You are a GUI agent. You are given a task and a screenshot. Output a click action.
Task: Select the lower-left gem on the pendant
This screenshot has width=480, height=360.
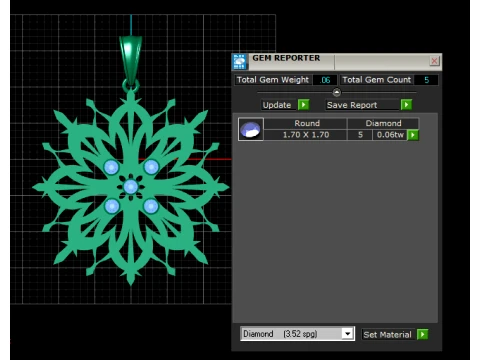112,206
